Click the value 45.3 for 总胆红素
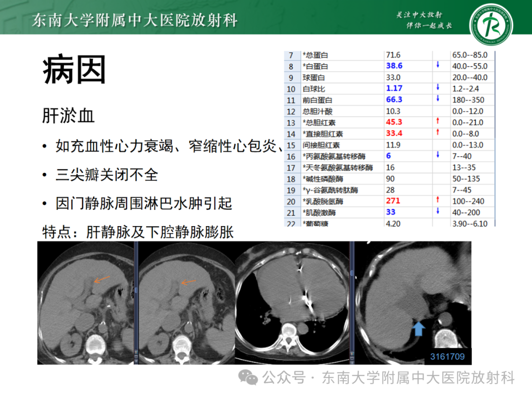 click(394, 122)
